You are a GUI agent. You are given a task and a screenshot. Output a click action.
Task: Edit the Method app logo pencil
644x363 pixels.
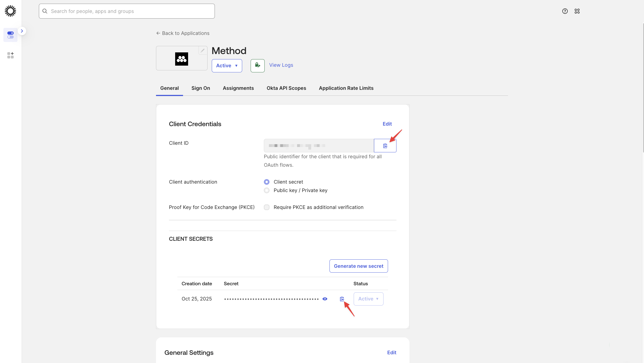(202, 51)
